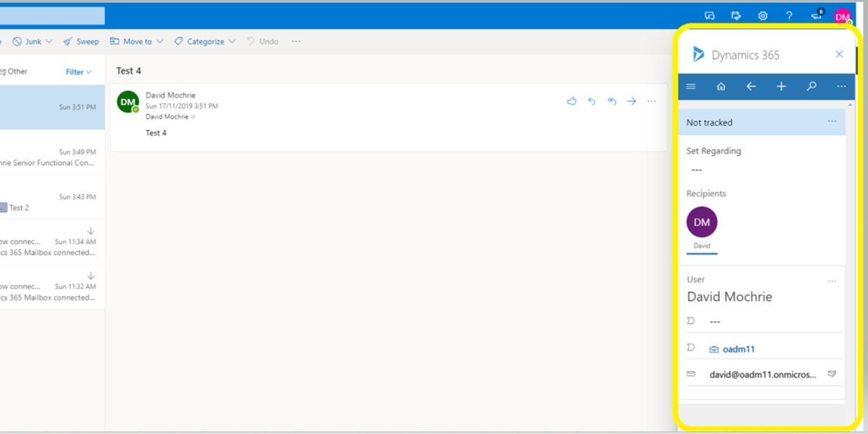
Task: Click Set Regarding in the Dynamics pane
Action: (x=714, y=150)
